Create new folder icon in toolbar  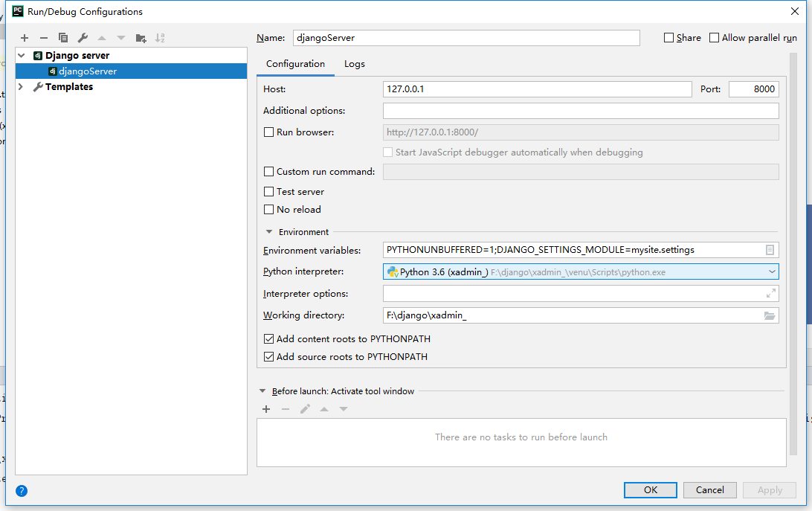[141, 38]
